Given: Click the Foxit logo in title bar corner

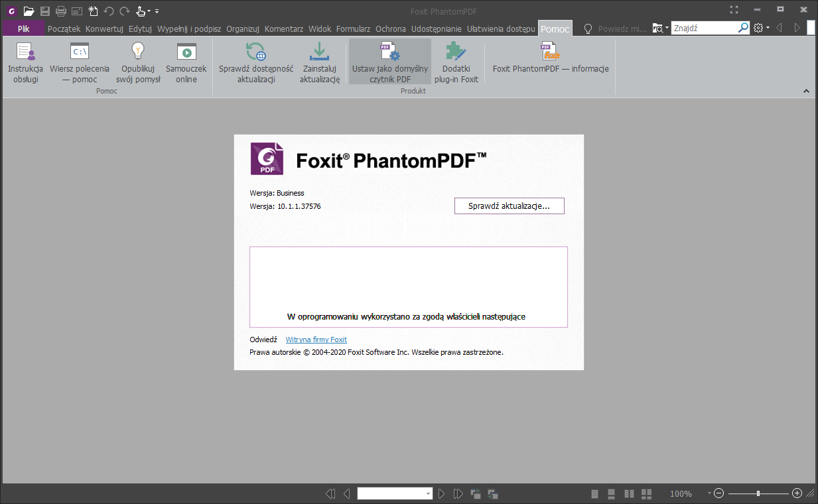Looking at the screenshot, I should (11, 11).
